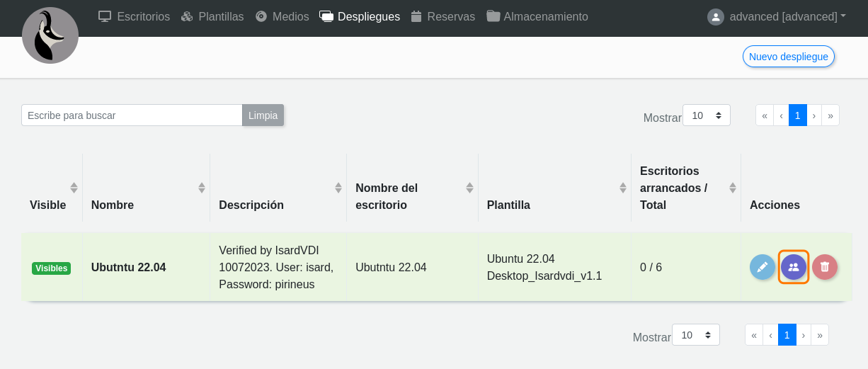Click the Escribe para buscar search field
This screenshot has width=868, height=369.
132,115
